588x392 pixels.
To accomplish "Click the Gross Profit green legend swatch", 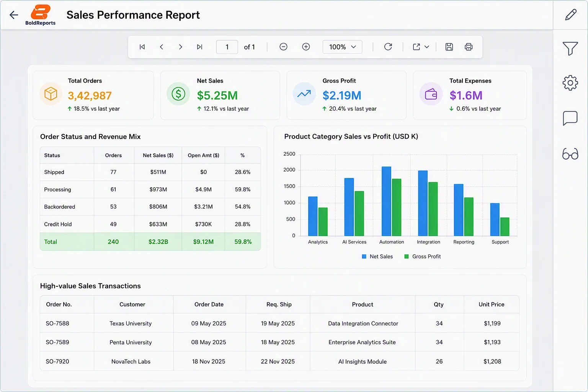I will pos(407,256).
